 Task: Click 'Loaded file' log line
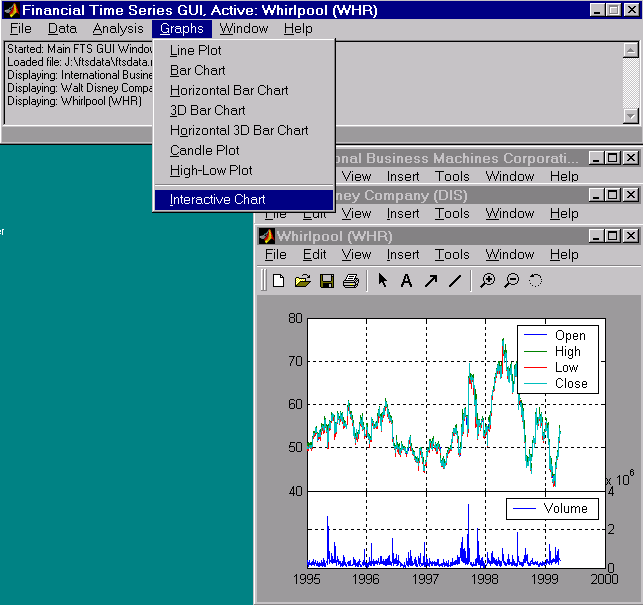click(x=80, y=62)
